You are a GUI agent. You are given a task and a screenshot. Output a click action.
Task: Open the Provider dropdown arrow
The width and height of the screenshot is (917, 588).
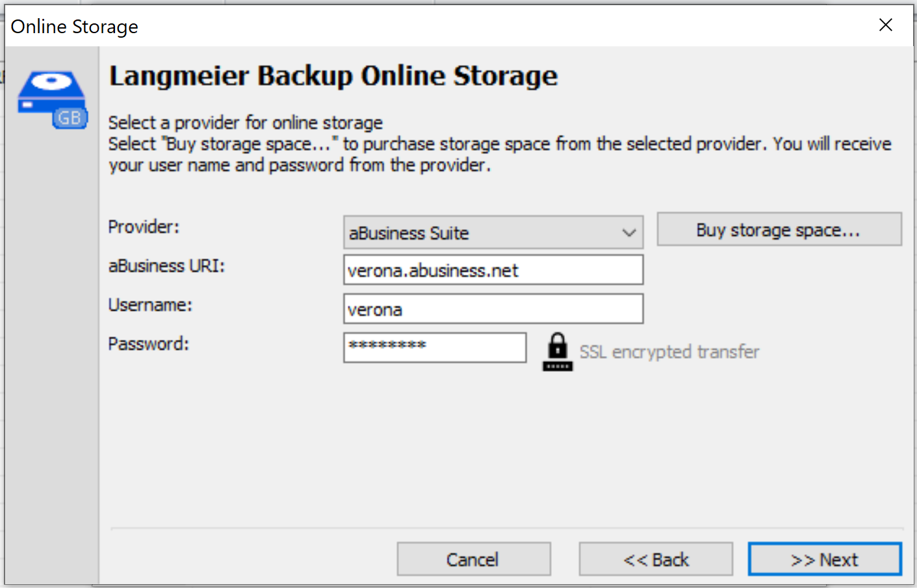click(x=628, y=233)
